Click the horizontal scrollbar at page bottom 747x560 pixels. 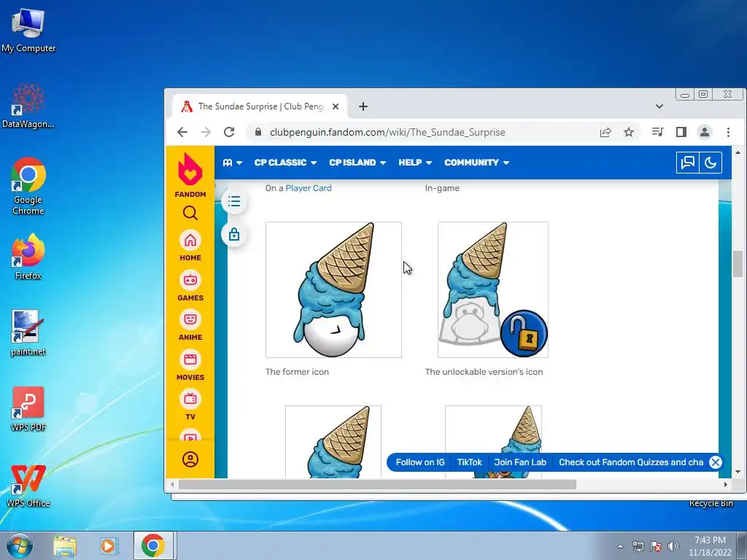pyautogui.click(x=377, y=485)
